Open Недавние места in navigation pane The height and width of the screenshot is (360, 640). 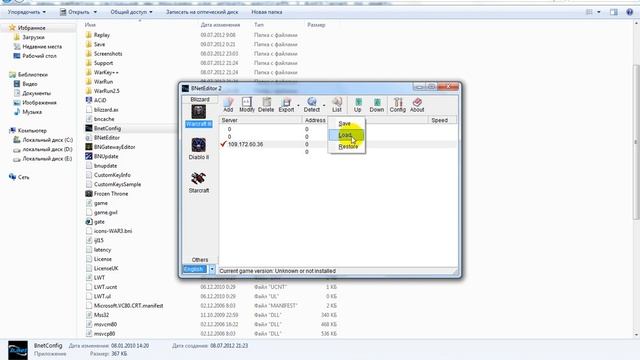42,47
